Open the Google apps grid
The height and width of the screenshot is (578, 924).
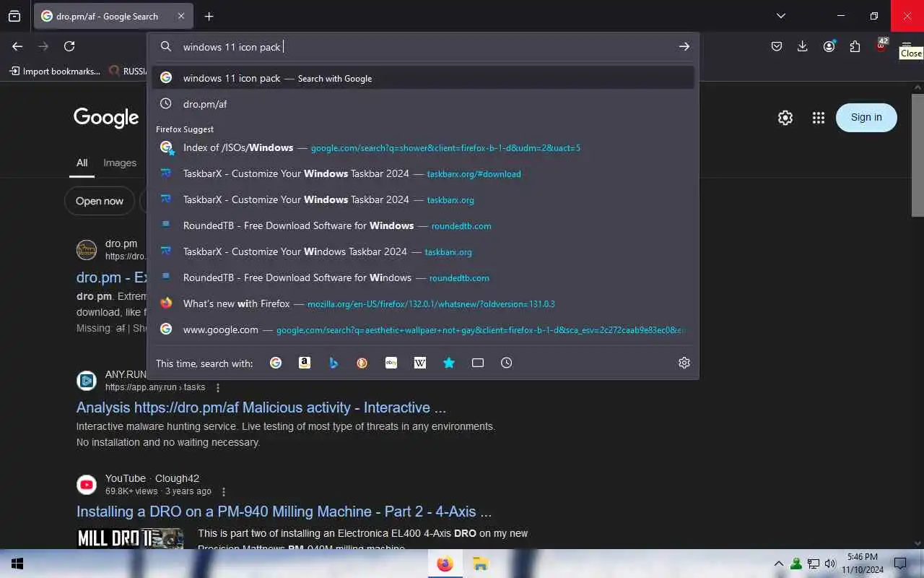point(818,118)
